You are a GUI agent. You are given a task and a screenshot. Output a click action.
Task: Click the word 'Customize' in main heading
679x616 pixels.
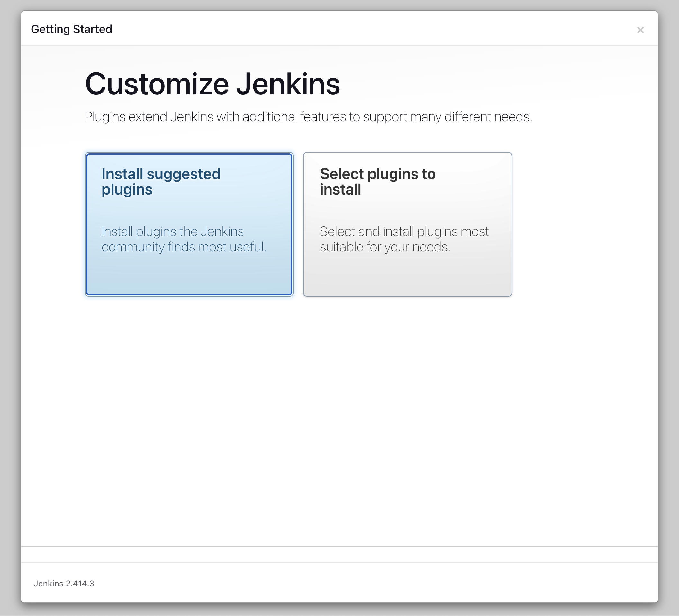pyautogui.click(x=157, y=84)
